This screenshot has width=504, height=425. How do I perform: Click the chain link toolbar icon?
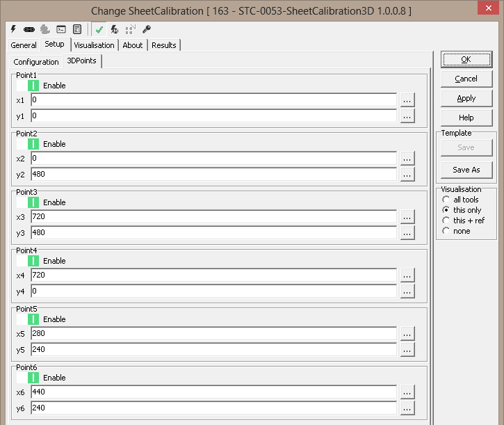[29, 29]
